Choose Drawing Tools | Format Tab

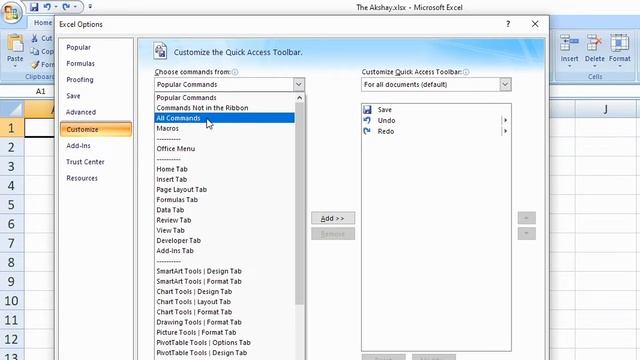224,322
